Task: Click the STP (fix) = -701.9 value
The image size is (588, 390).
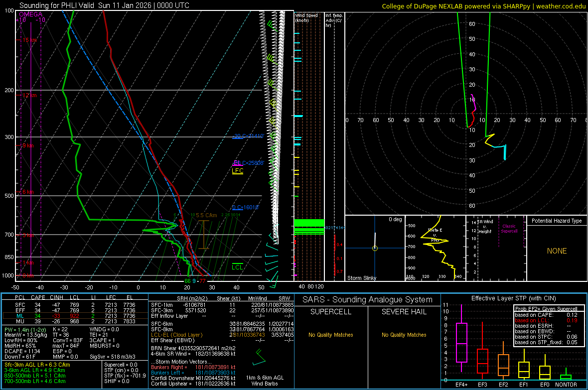Action: (x=125, y=376)
